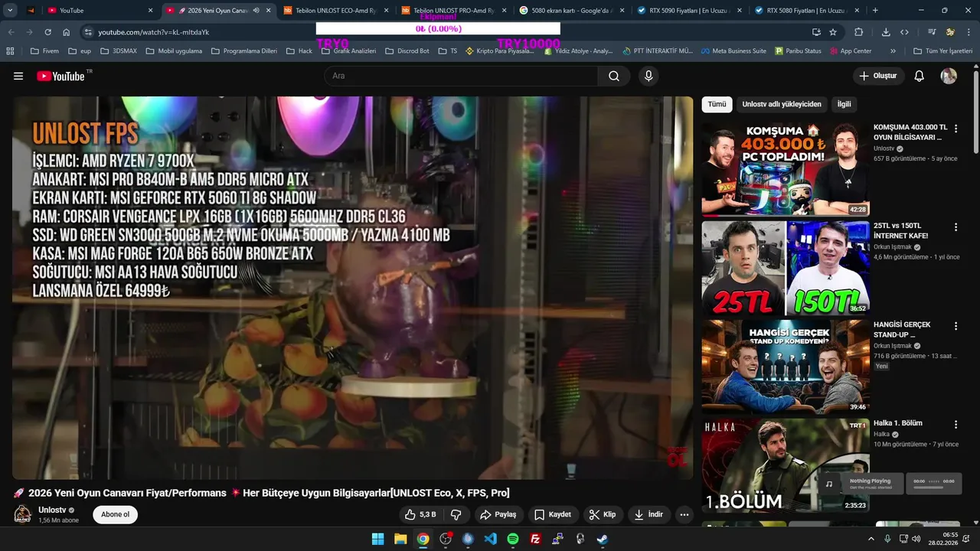980x551 pixels.
Task: Bookmark this page with the star icon
Action: [x=833, y=32]
